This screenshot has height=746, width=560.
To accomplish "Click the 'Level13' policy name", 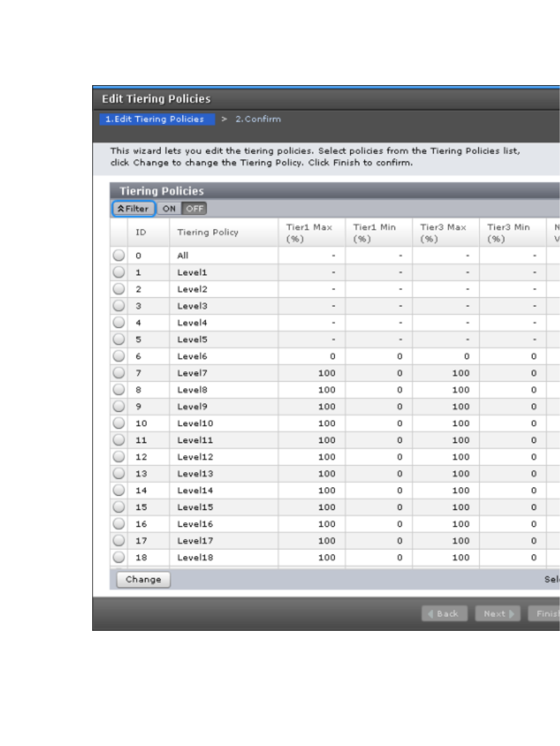I will click(195, 473).
